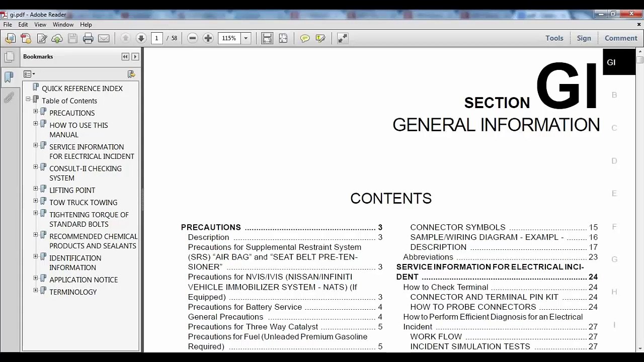Viewport: 644px width, 362px height.
Task: Open Attachments paperclip panel icon
Action: (x=9, y=98)
